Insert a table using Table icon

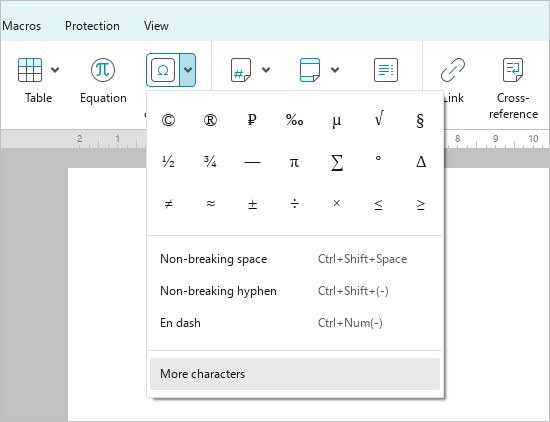[x=30, y=70]
